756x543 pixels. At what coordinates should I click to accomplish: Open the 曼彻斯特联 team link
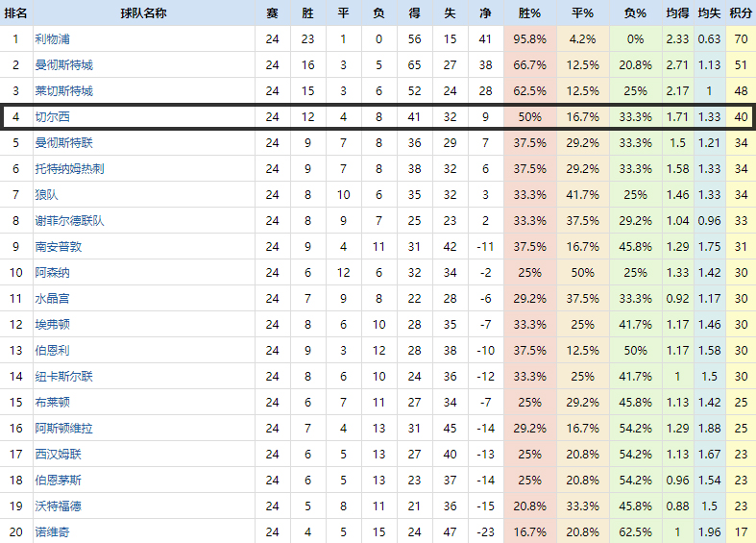coord(63,143)
